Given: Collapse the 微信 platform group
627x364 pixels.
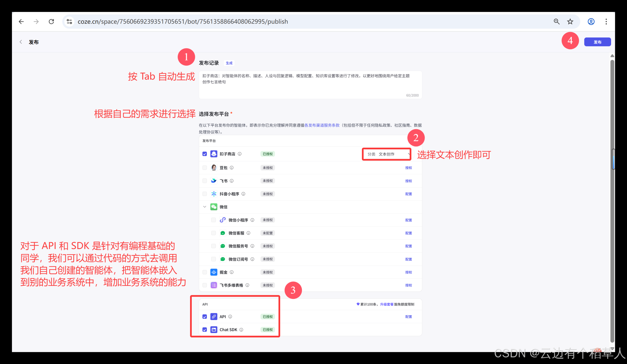Looking at the screenshot, I should point(205,207).
